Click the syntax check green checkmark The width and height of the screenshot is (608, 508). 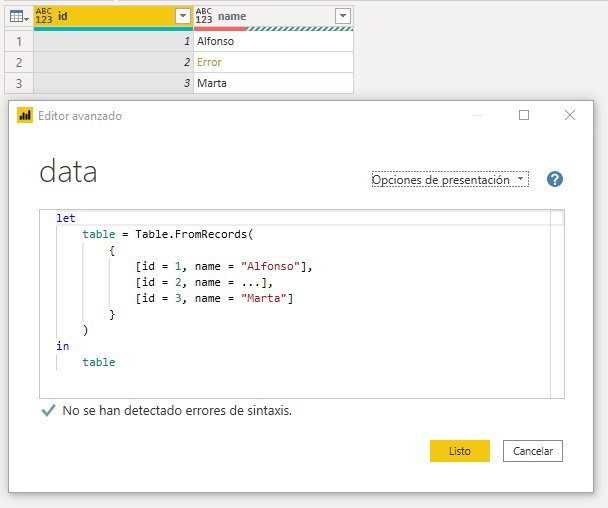(48, 410)
